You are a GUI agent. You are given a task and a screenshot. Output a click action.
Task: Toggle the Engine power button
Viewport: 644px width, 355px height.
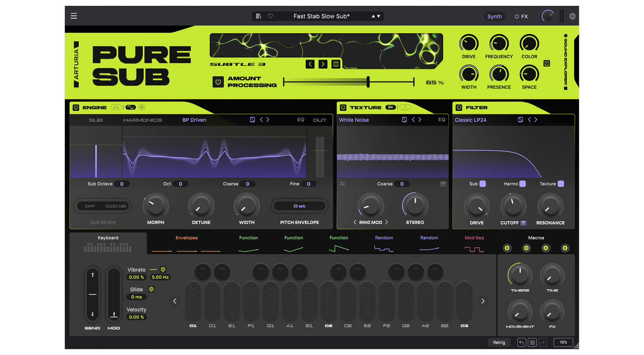76,107
